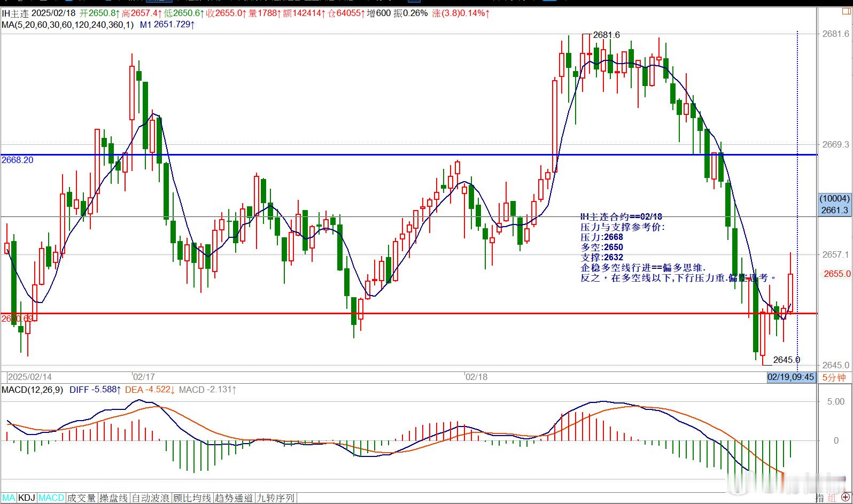Click the 2645.0 low price annotation
The width and height of the screenshot is (853, 504).
[x=787, y=360]
